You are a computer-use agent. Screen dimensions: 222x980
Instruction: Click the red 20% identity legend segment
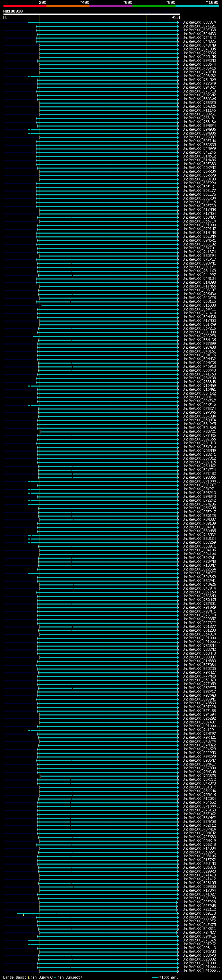point(25,6)
